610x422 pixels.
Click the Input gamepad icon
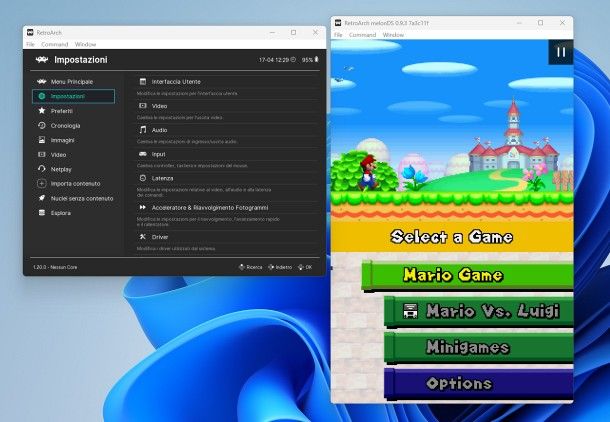click(143, 154)
